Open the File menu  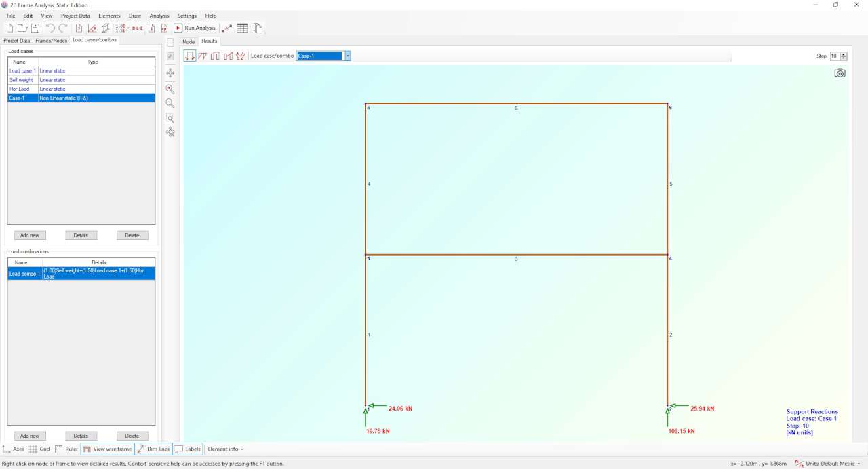tap(11, 16)
